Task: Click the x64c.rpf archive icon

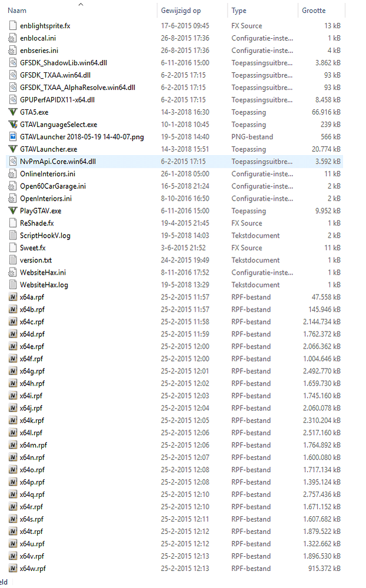Action: (13, 322)
